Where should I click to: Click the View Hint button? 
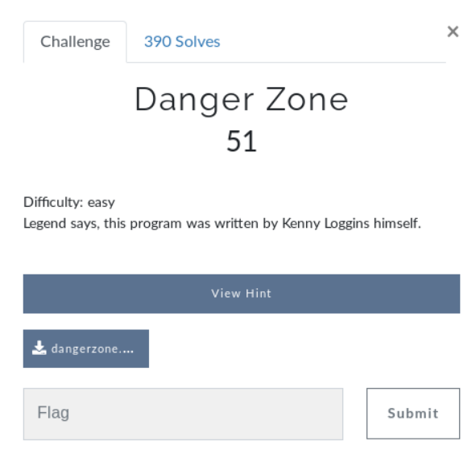coord(242,294)
